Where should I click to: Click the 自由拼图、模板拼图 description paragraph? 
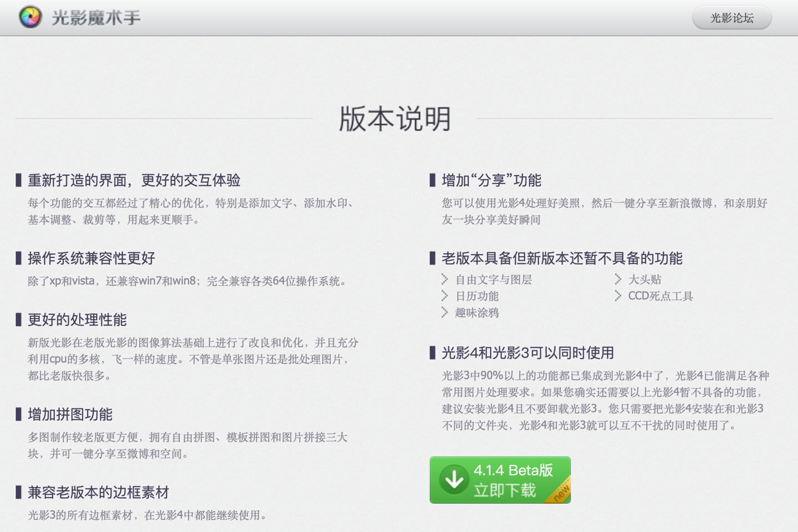point(187,446)
